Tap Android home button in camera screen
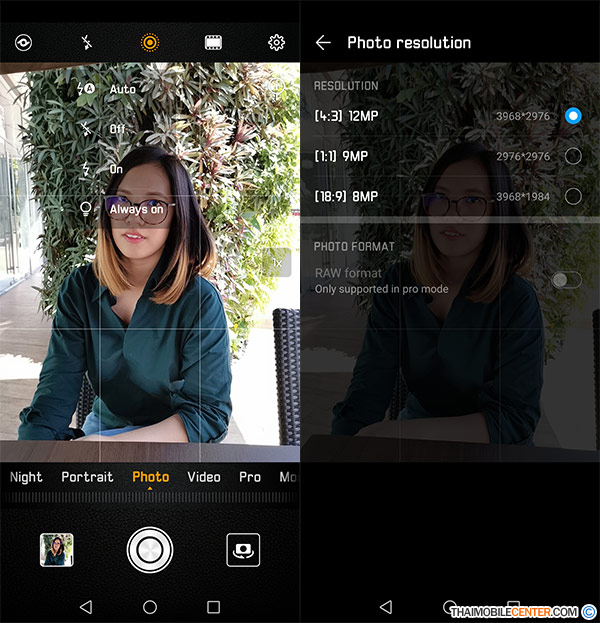This screenshot has height=623, width=600. point(150,607)
